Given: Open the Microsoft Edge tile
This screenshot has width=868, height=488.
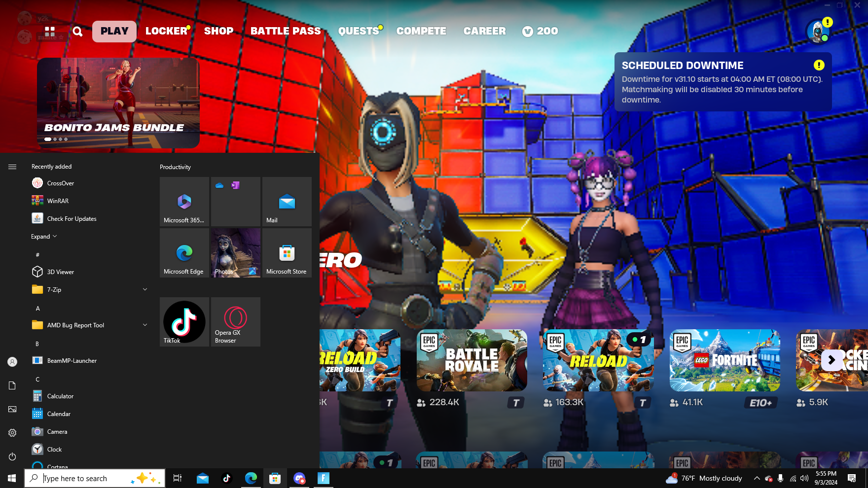Looking at the screenshot, I should pos(184,253).
